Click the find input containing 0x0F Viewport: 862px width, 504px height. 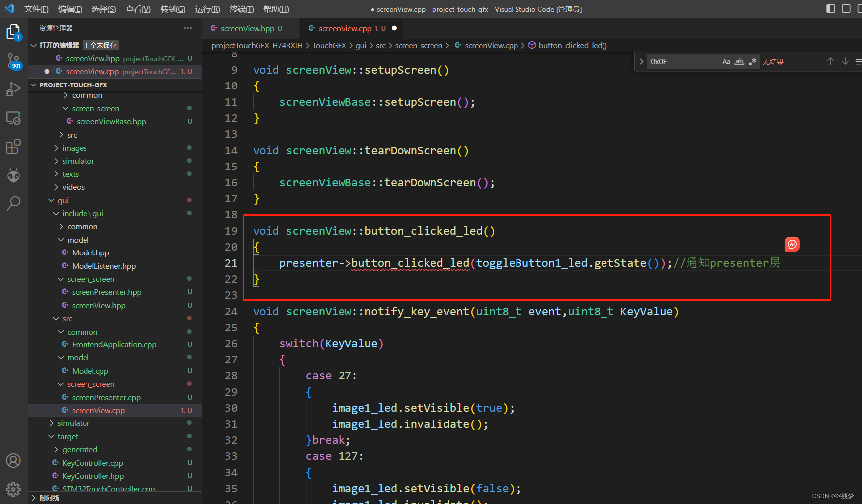coord(684,61)
